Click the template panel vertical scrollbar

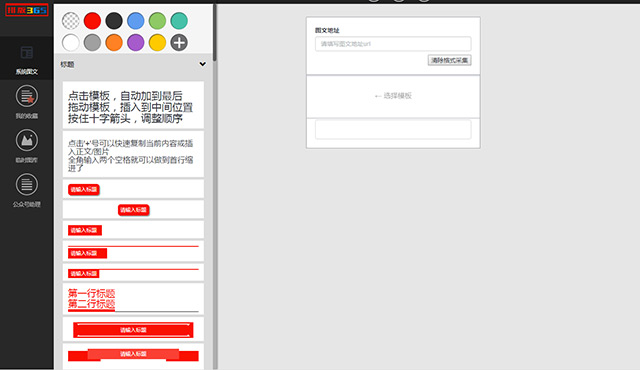(x=215, y=33)
